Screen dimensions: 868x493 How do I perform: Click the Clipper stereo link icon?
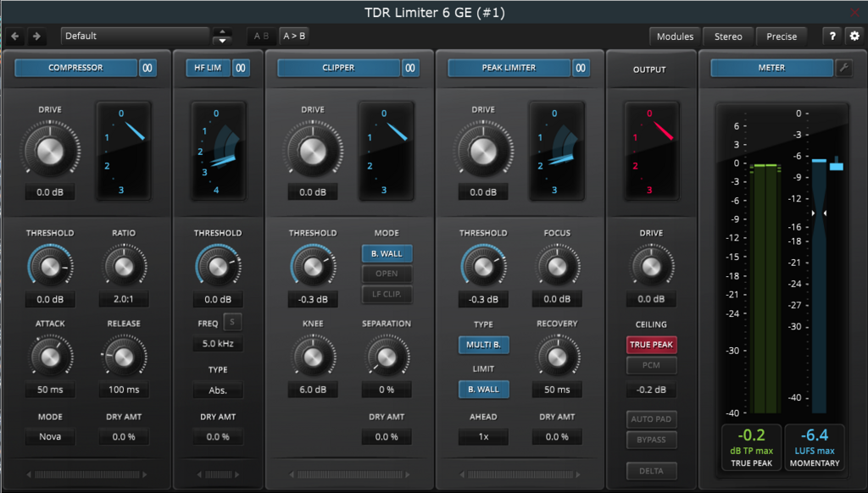[x=410, y=68]
